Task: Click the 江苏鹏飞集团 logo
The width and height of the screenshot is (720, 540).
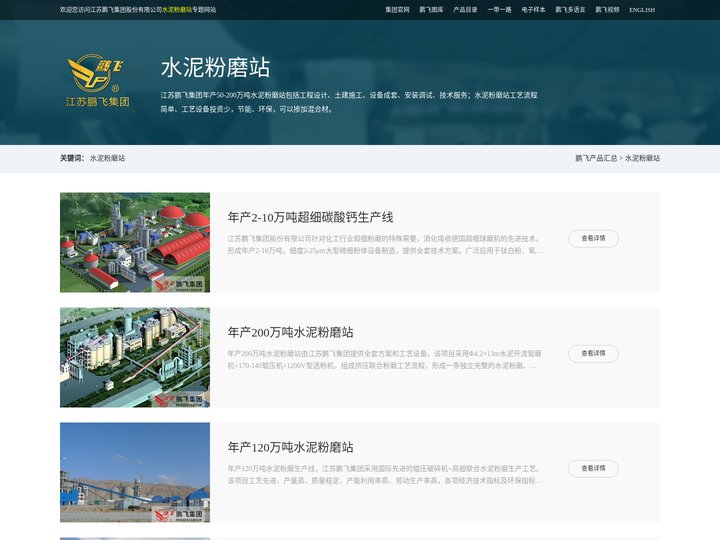Action: (98, 80)
